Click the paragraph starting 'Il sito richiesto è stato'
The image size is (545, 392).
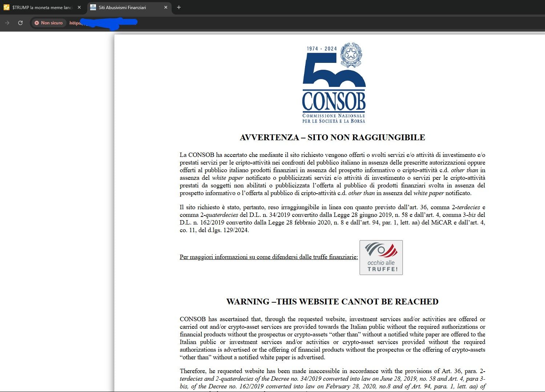(x=332, y=218)
